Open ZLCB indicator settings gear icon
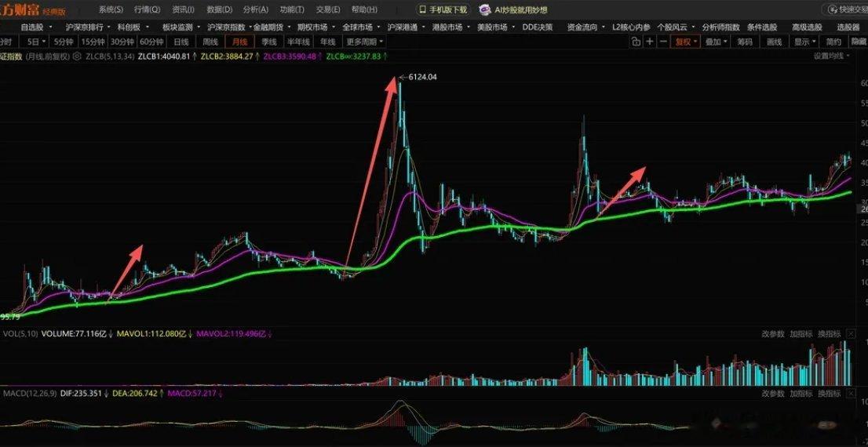 [76, 56]
